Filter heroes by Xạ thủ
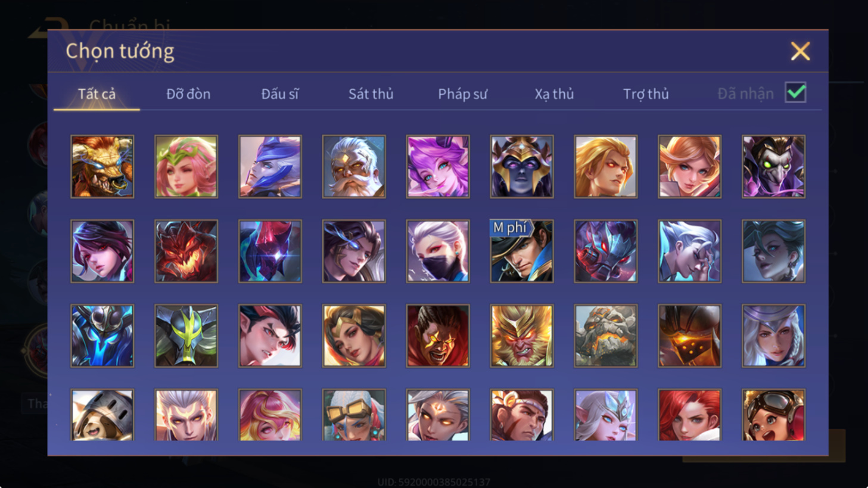This screenshot has width=868, height=488. (x=554, y=94)
